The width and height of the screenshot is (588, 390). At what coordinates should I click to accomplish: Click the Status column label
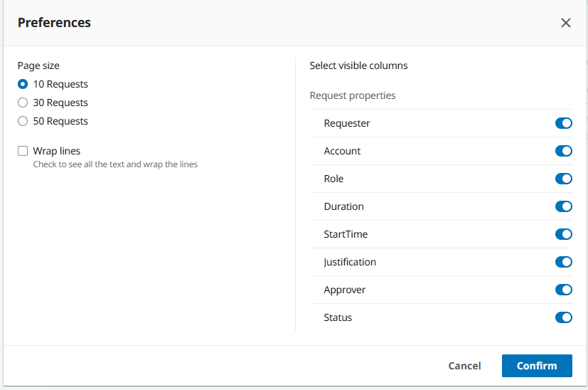click(338, 317)
